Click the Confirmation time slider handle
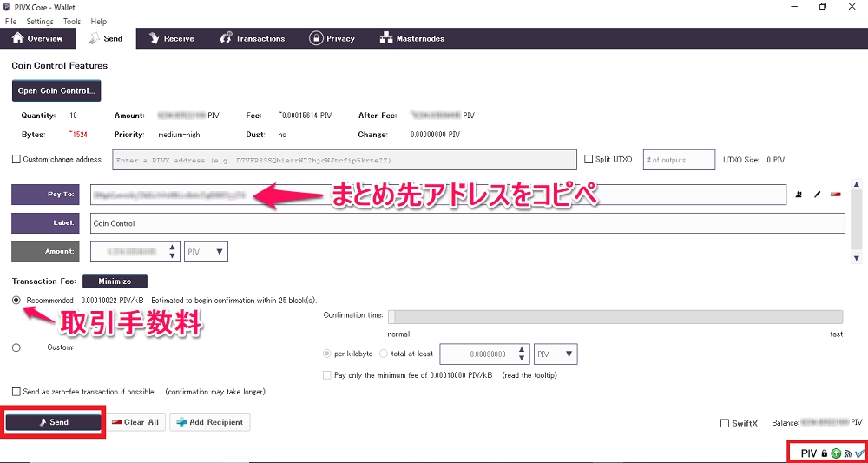The image size is (868, 463). (x=391, y=317)
